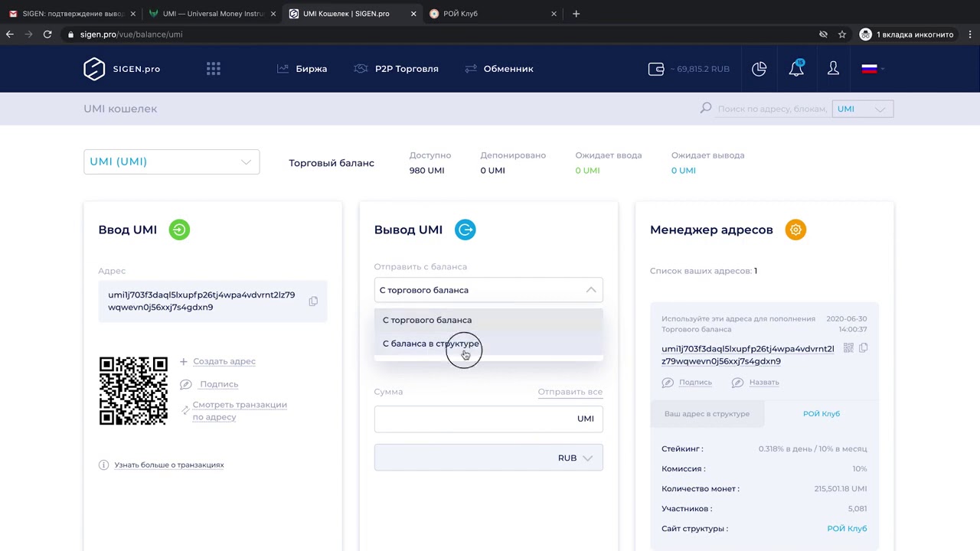Open the UMI search currency dropdown
980x551 pixels.
coord(861,109)
